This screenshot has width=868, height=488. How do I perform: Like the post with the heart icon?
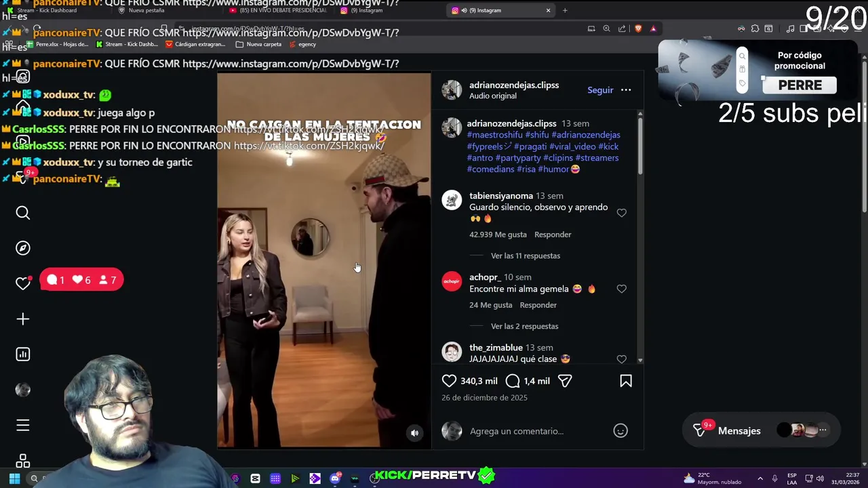coord(449,381)
